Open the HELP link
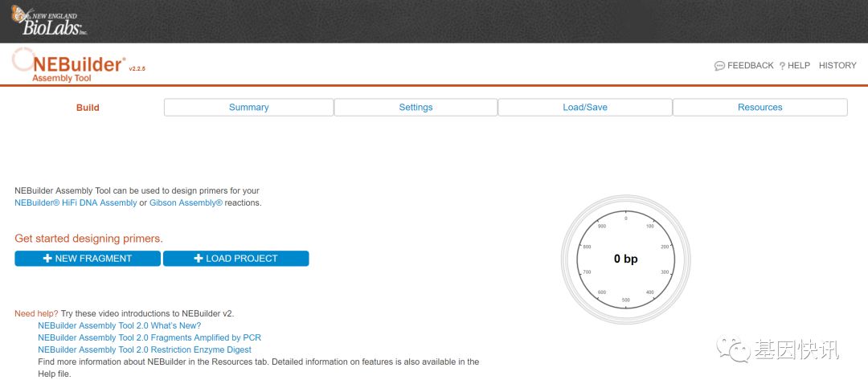Screen dimensions: 868x388 [x=799, y=65]
